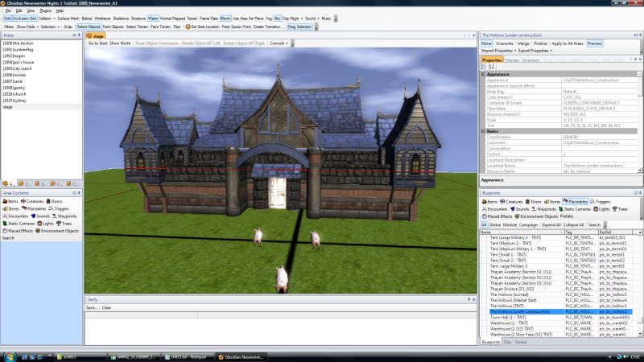The image size is (644, 362).
Task: Select Waypoints icon in Blueprints panel
Action: (534, 209)
